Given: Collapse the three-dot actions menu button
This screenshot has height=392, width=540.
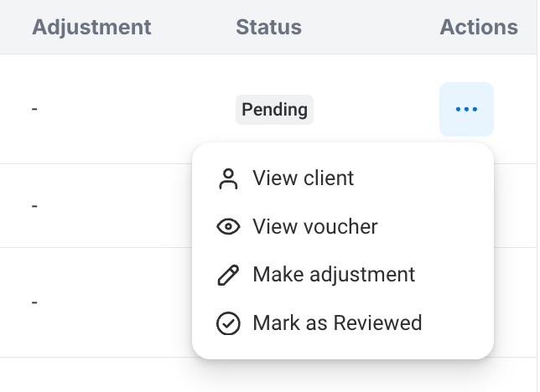Looking at the screenshot, I should (x=466, y=109).
